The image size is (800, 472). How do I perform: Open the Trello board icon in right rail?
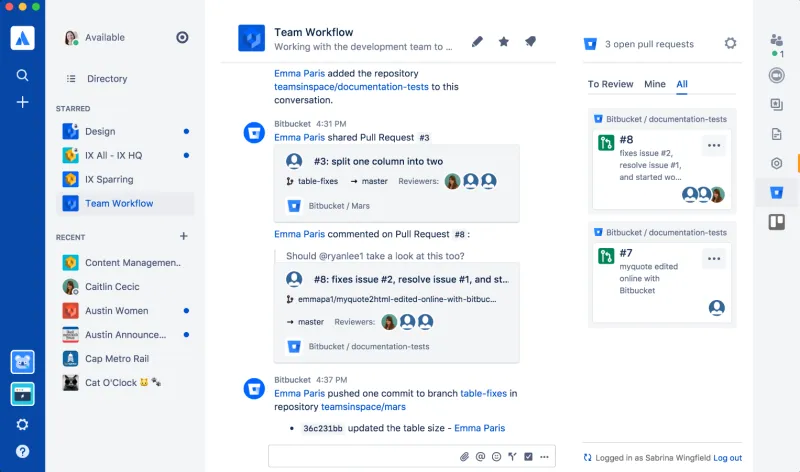777,222
